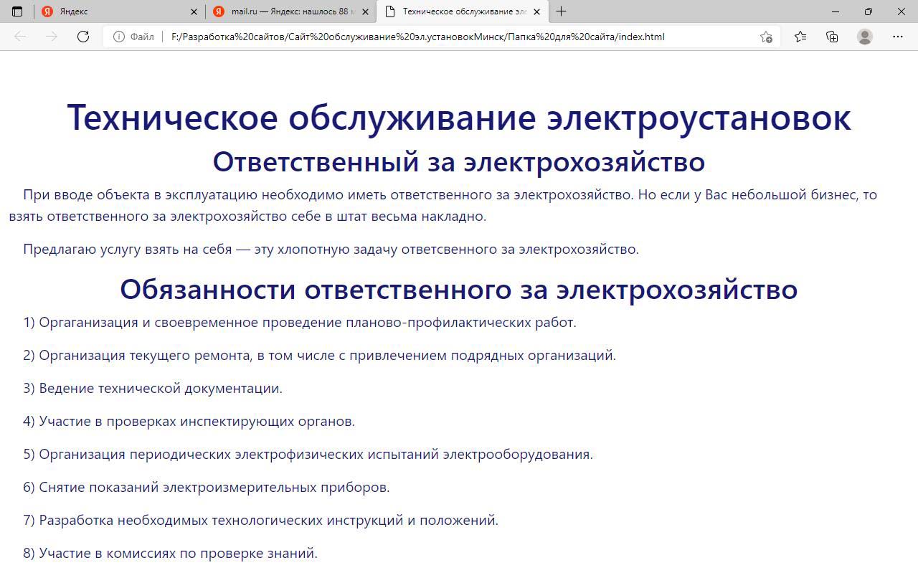Image resolution: width=918 pixels, height=588 pixels.
Task: Open the user profile menu
Action: [865, 37]
